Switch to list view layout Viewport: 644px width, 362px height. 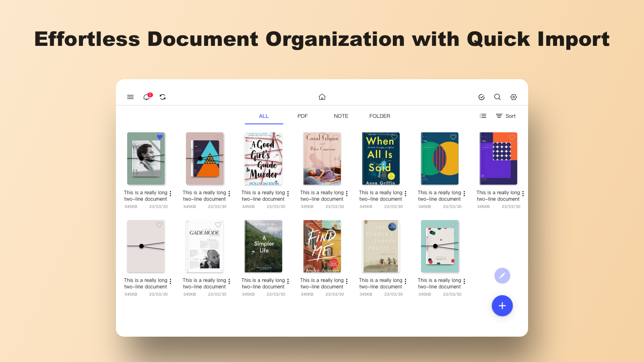pyautogui.click(x=483, y=116)
